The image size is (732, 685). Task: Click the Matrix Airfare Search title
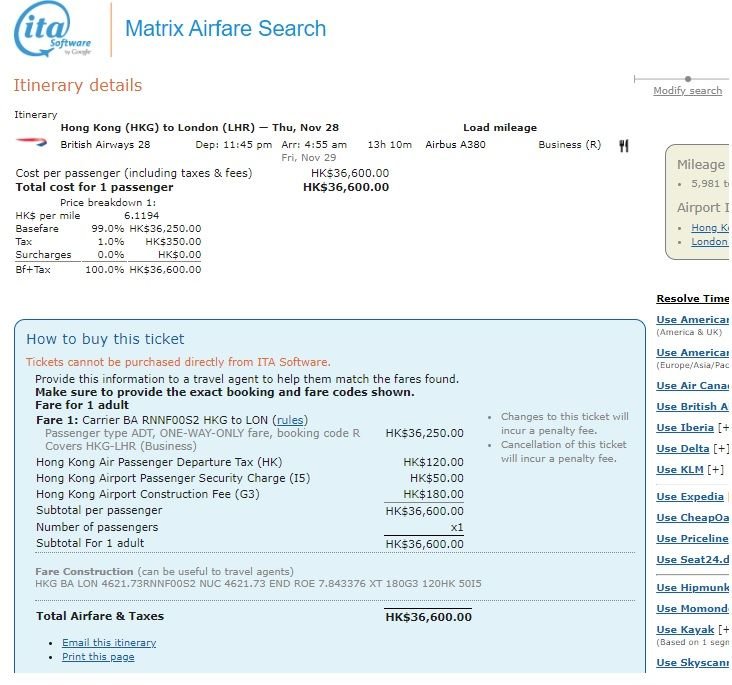click(225, 29)
